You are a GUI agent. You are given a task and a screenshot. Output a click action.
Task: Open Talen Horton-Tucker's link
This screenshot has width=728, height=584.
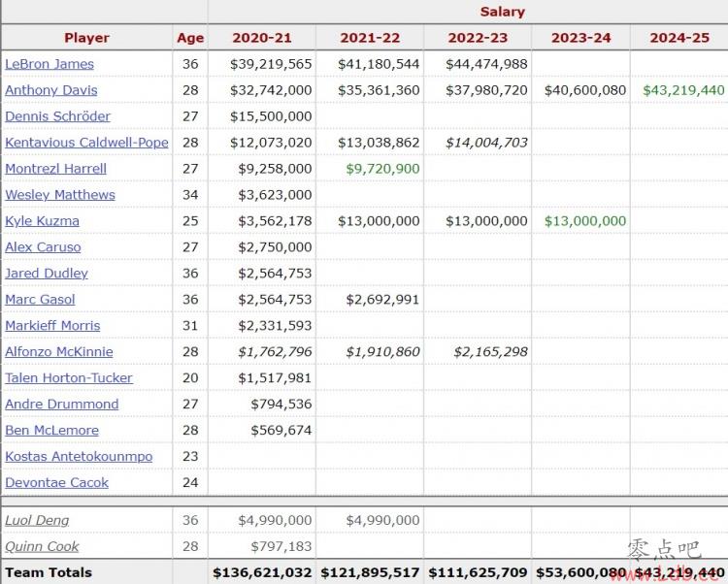(x=69, y=377)
